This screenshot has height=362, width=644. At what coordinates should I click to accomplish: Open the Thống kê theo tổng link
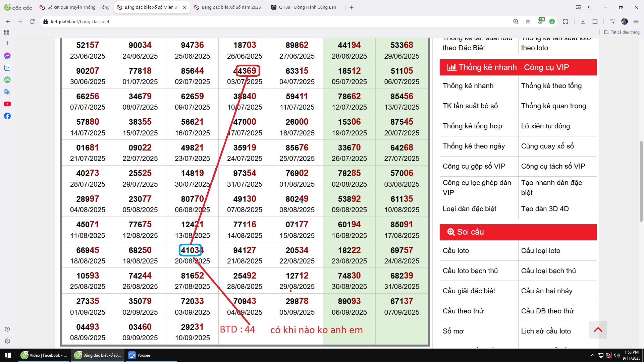point(551,86)
